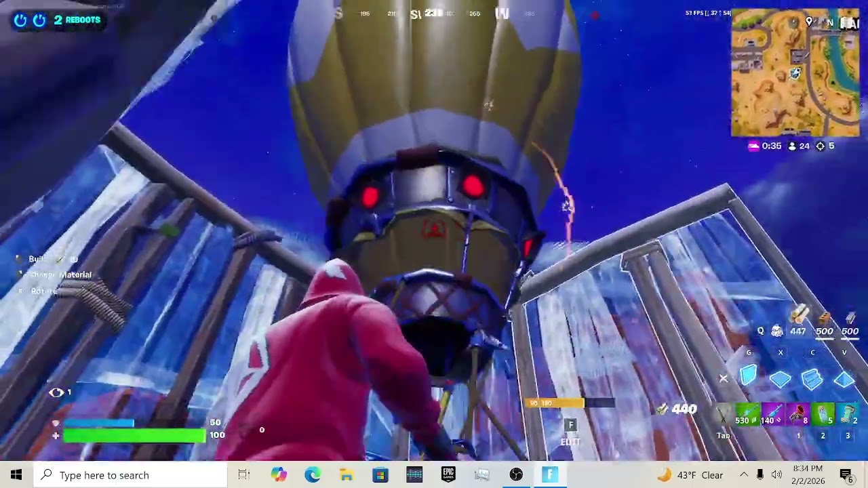Viewport: 868px width, 488px height.
Task: Open the backpack inventory icon
Action: [777, 331]
